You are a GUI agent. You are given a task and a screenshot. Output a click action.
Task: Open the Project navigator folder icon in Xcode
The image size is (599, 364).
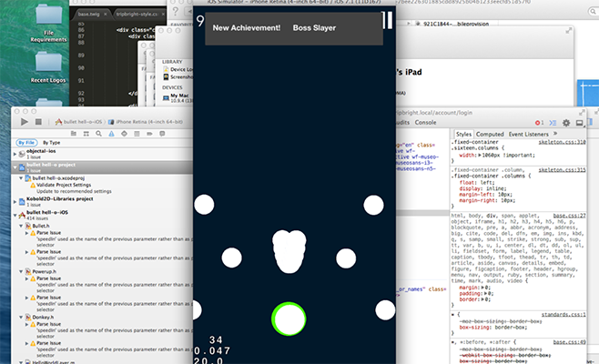pos(74,134)
